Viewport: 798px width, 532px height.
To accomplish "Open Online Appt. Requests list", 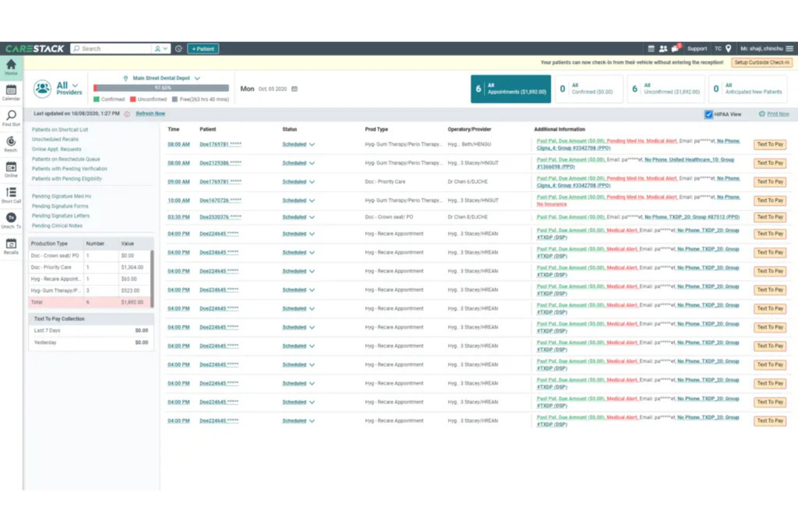I will [56, 150].
